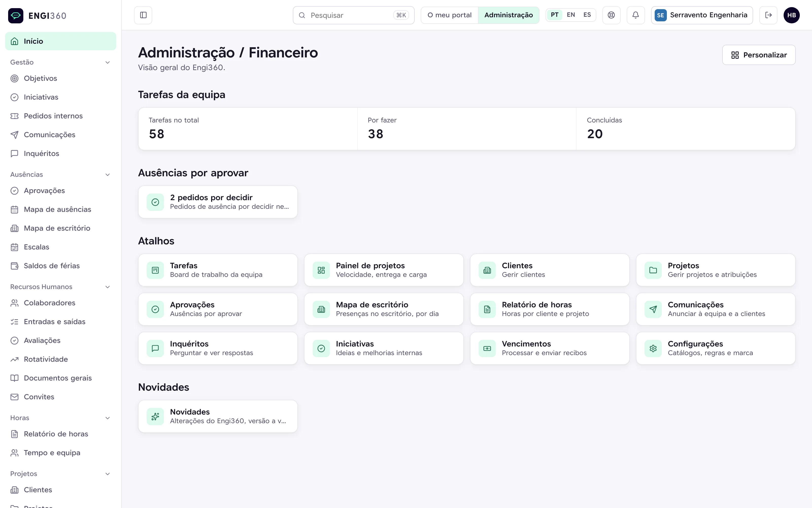Open the 2 pedidos por decidir card
812x508 pixels.
tap(218, 202)
